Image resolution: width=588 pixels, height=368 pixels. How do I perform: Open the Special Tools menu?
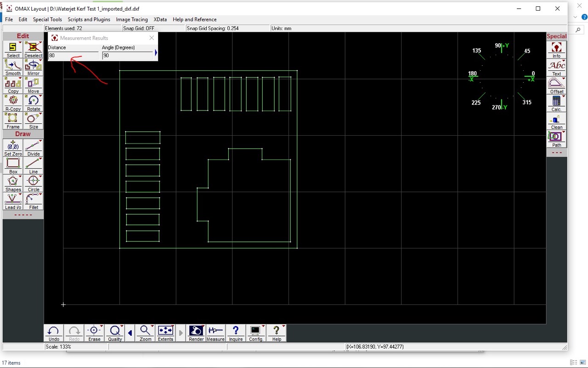point(47,19)
